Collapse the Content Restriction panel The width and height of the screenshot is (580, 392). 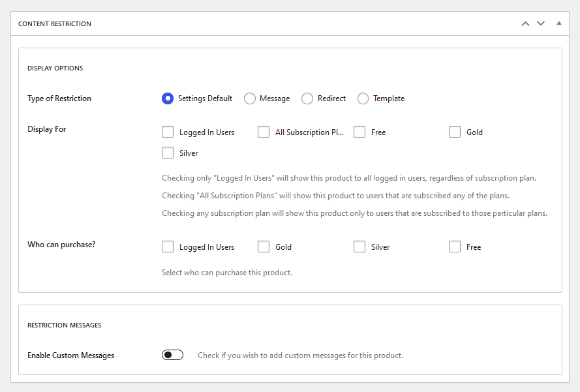(x=559, y=23)
